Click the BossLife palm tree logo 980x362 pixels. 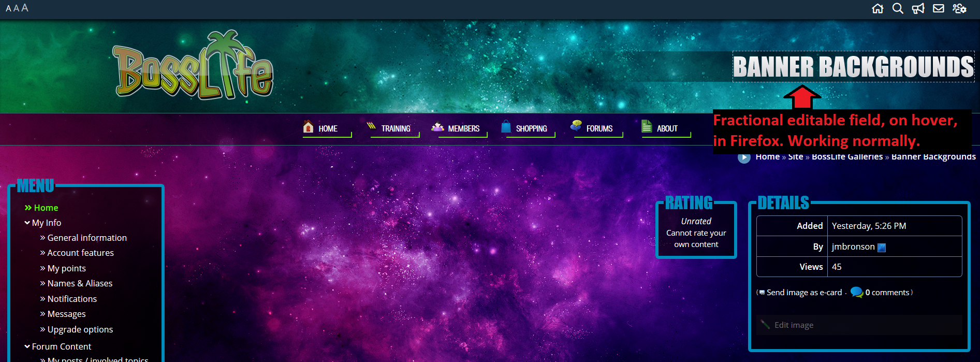(193, 67)
